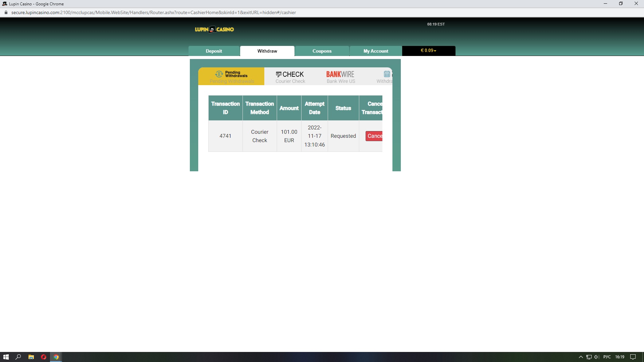Switch to the Withdraw tab
644x362 pixels.
point(267,51)
